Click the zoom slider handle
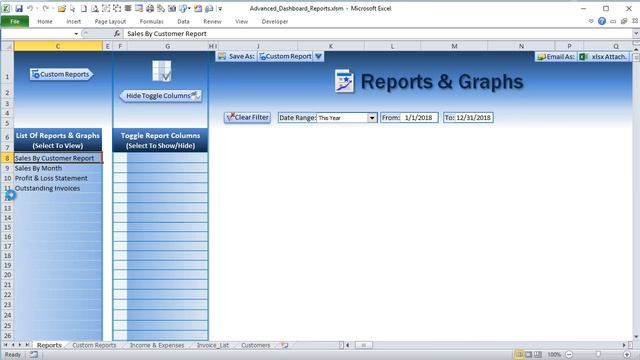Screen dimensions: 640x360 pos(598,355)
